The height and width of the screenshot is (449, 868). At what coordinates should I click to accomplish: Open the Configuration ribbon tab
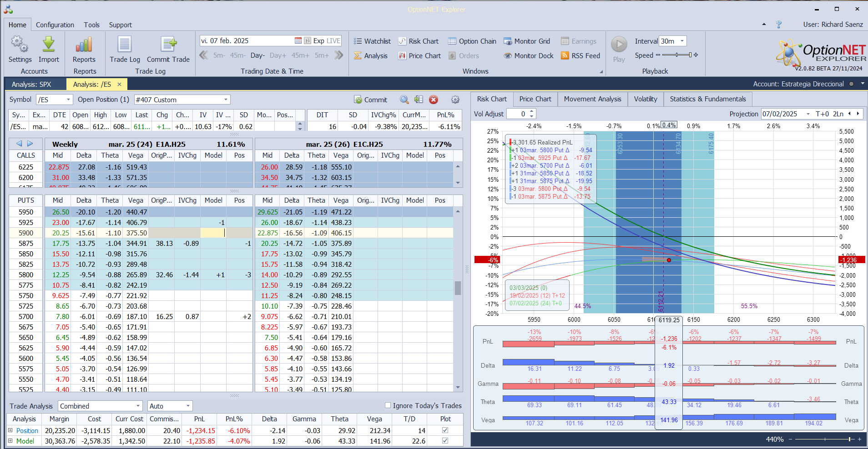55,25
